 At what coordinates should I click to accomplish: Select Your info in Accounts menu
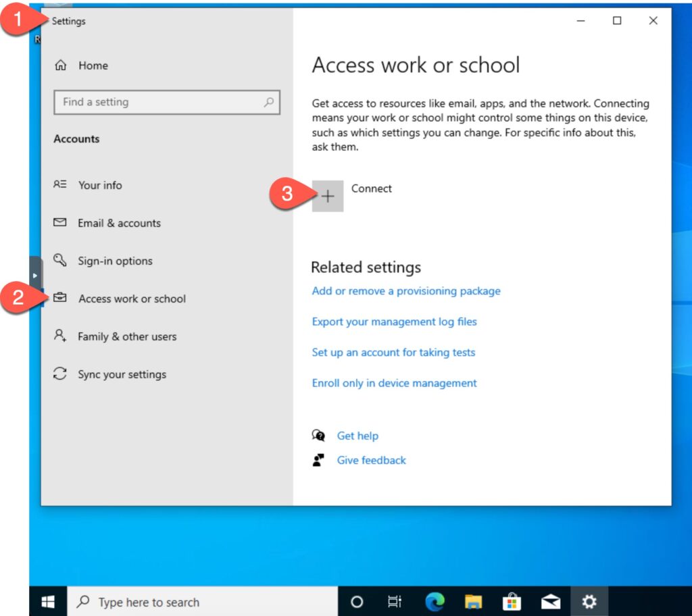click(100, 185)
